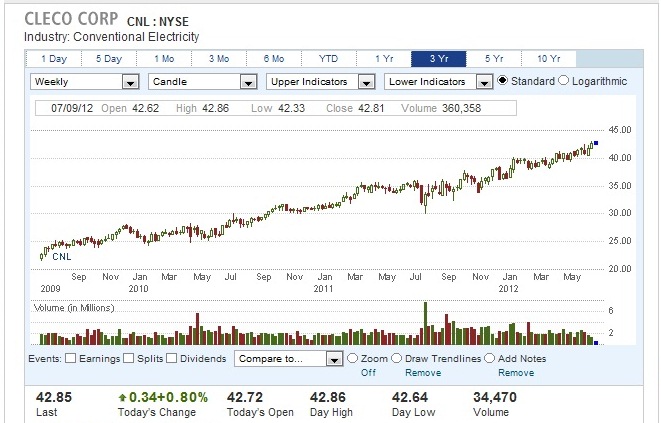Switch chart to 1 Day range
Image resolution: width=661 pixels, height=423 pixels.
pos(54,59)
